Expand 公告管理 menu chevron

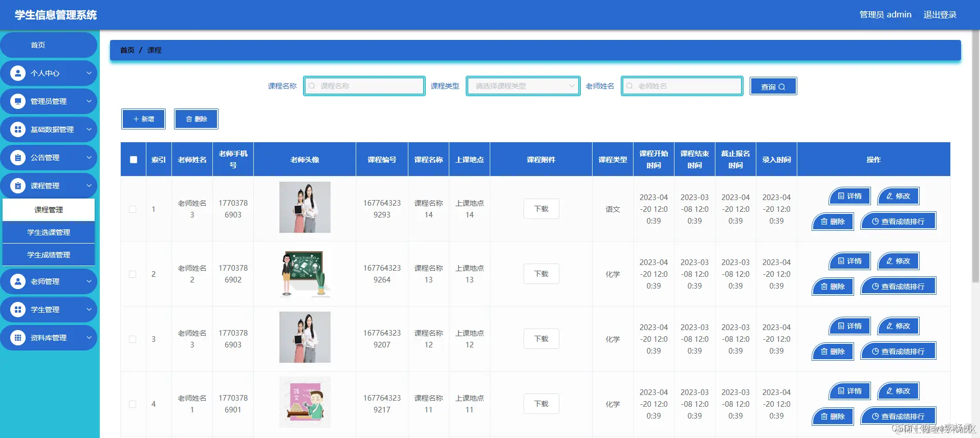(x=89, y=158)
